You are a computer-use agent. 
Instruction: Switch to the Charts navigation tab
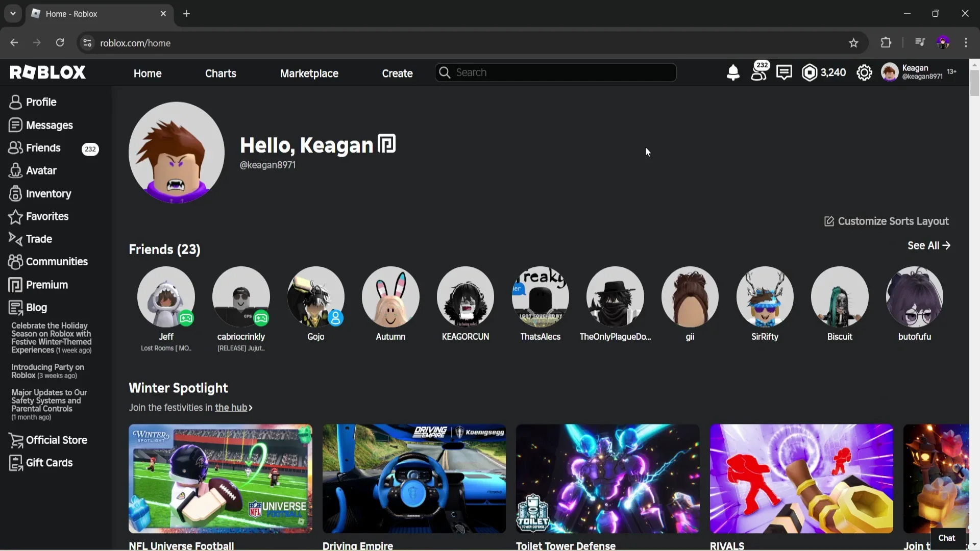pos(220,73)
